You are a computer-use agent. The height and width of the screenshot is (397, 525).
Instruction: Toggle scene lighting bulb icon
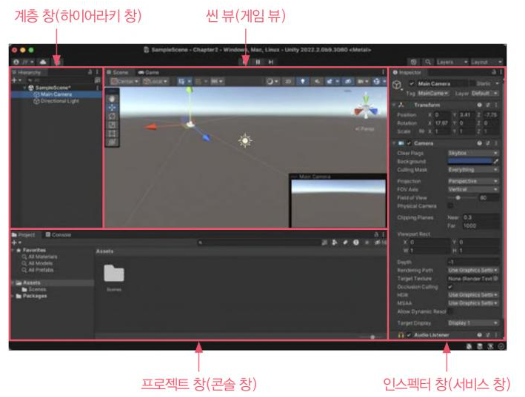click(303, 81)
